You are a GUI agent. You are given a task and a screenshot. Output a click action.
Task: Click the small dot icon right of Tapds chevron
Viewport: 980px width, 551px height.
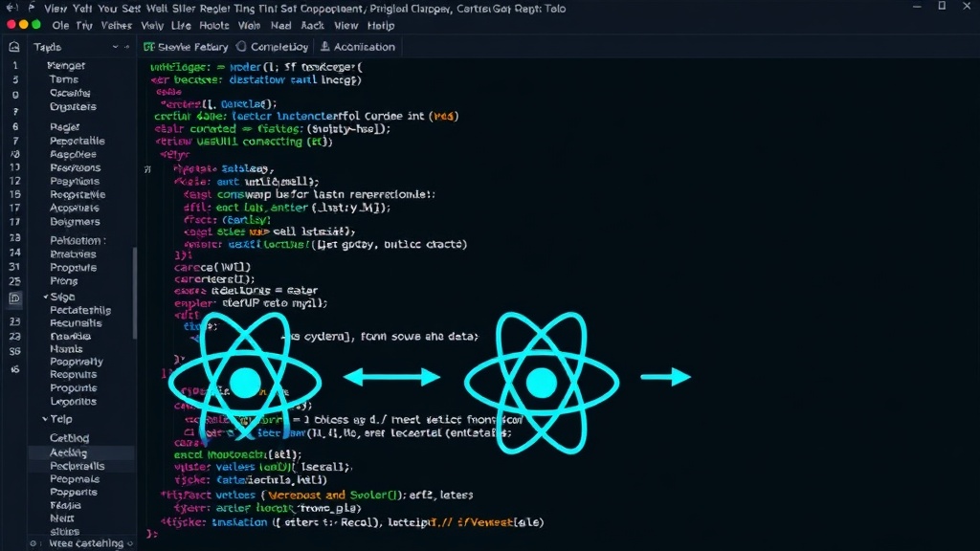127,47
